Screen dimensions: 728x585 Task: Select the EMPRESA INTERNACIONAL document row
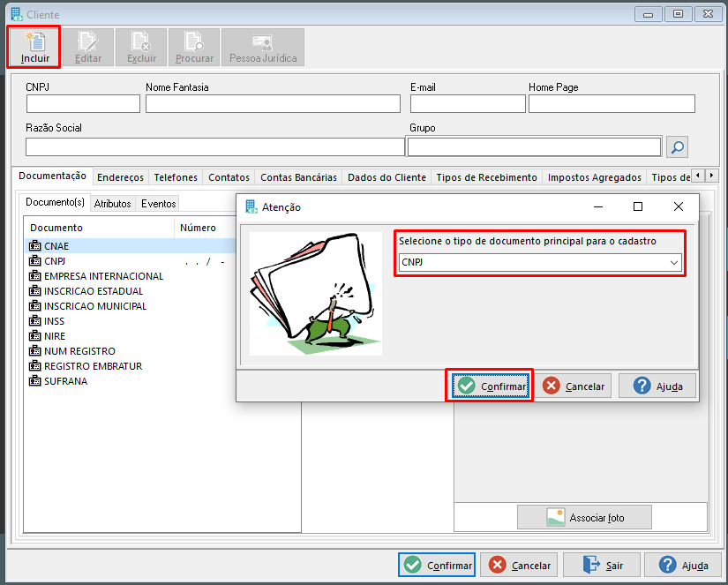131,276
